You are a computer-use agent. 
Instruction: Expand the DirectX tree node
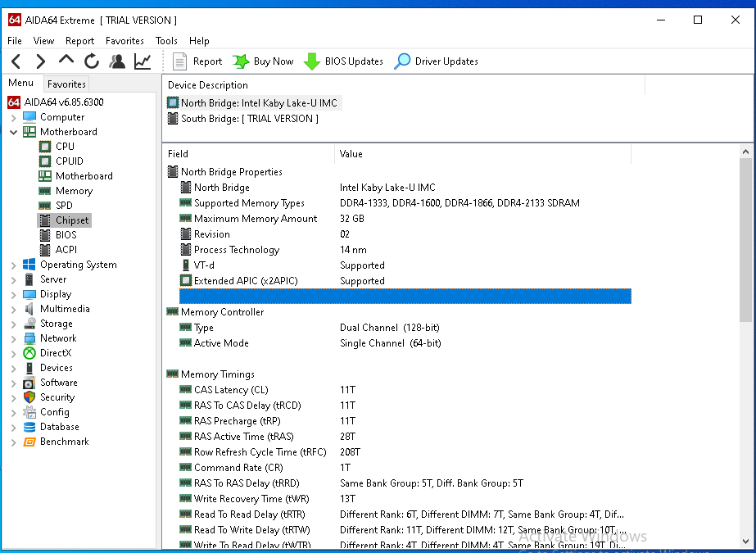pyautogui.click(x=13, y=353)
